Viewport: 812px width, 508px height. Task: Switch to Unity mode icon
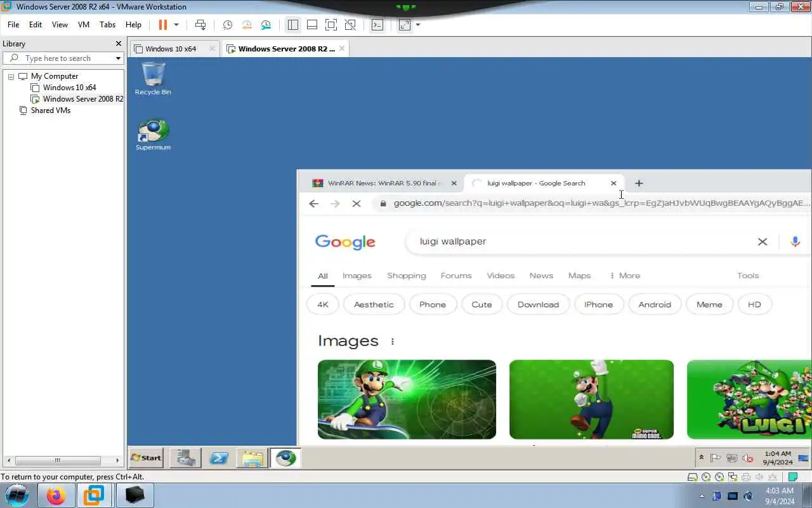point(350,25)
